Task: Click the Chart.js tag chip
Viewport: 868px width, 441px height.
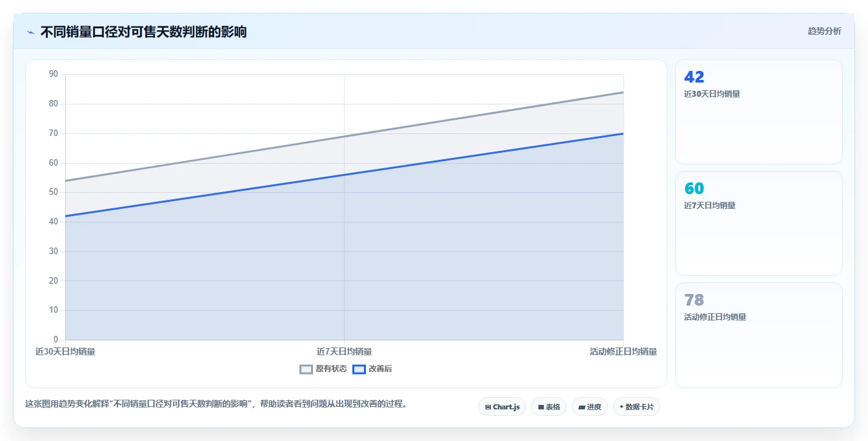Action: [x=502, y=407]
